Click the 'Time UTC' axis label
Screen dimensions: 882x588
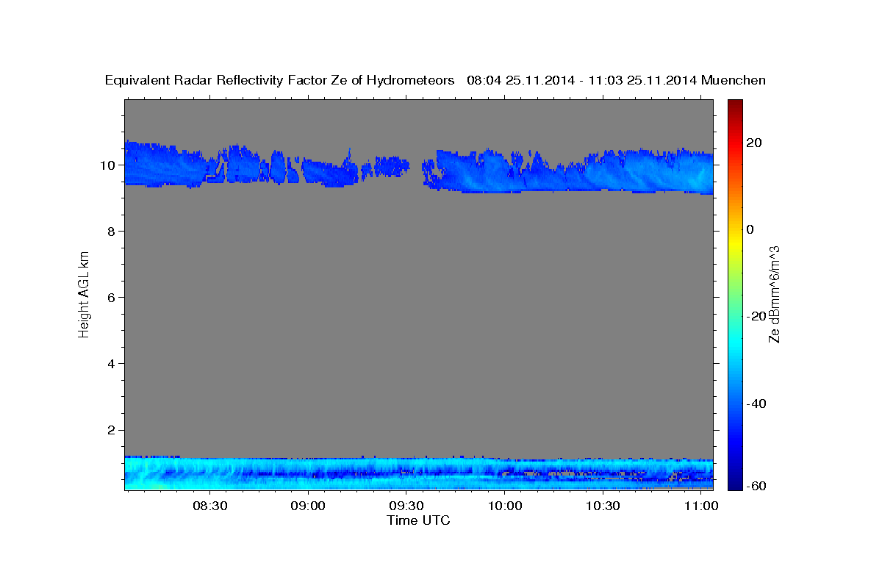[418, 520]
